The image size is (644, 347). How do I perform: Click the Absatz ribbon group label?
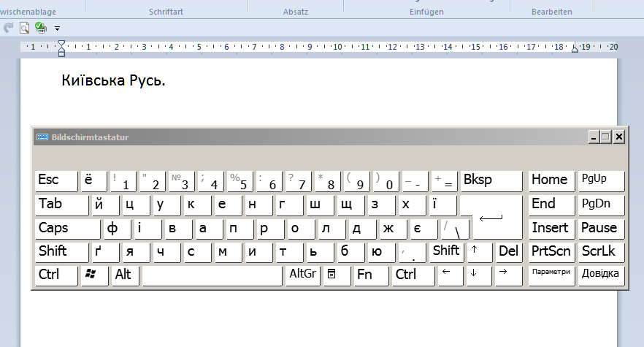[x=295, y=12]
